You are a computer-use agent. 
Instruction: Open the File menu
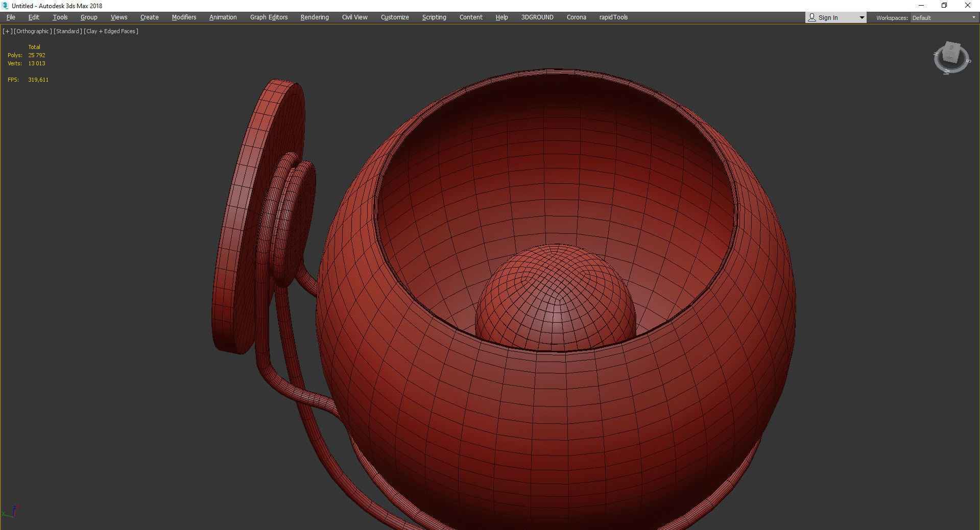[x=11, y=17]
